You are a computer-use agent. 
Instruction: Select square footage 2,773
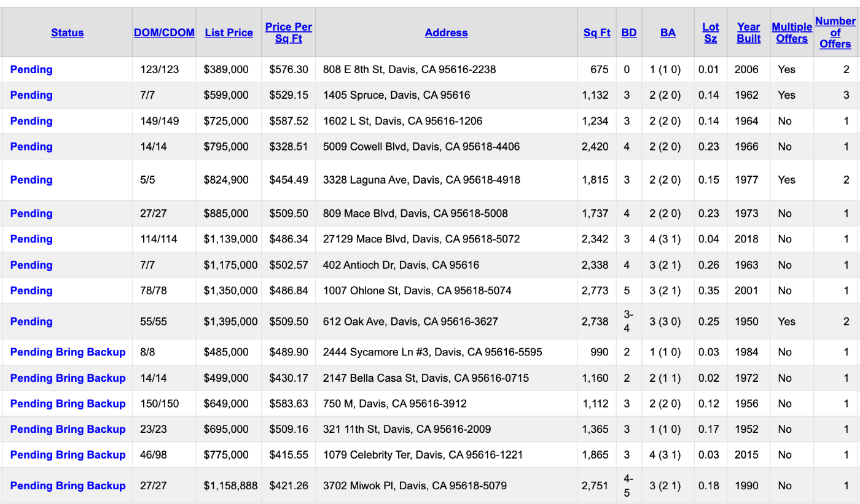tap(595, 290)
